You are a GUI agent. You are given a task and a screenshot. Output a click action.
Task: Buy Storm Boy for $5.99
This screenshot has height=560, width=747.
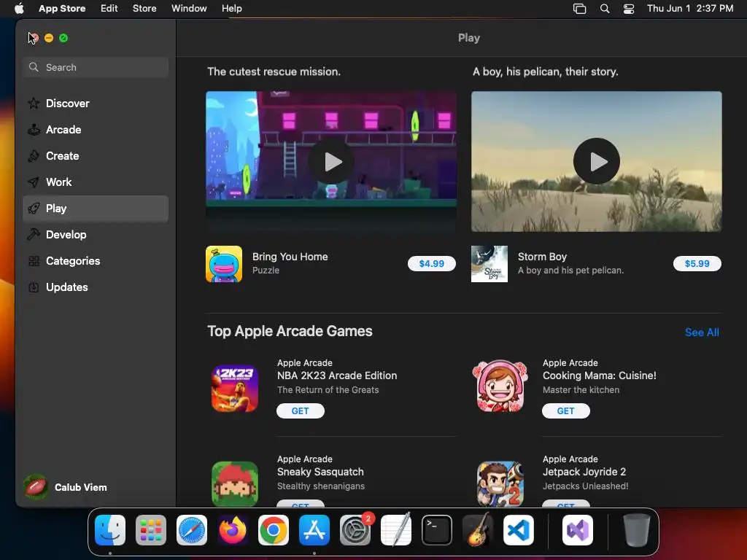click(697, 263)
